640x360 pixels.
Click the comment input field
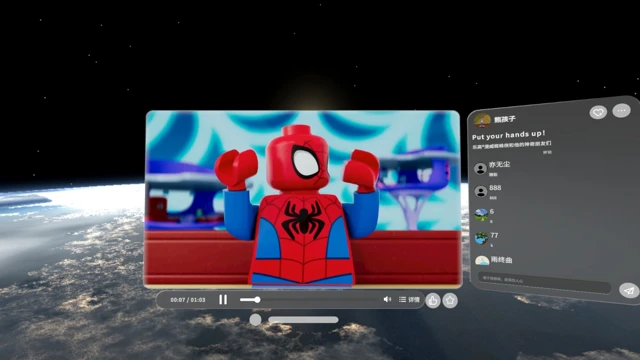[544, 282]
